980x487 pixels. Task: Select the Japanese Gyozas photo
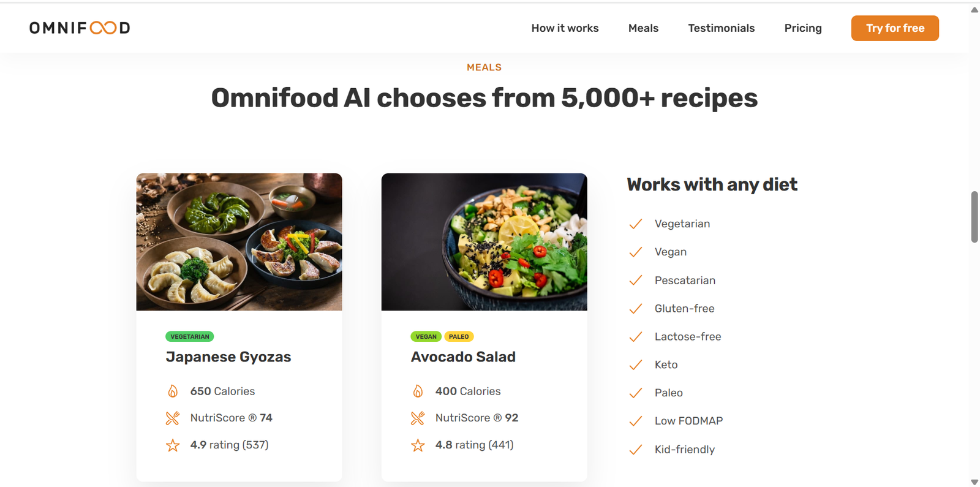pos(239,242)
